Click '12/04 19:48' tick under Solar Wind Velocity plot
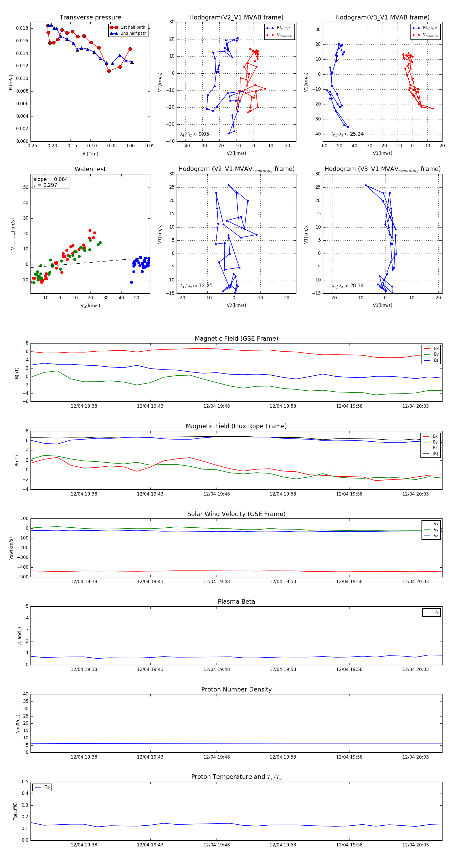Screen dimensions: 473x868 coord(217,582)
